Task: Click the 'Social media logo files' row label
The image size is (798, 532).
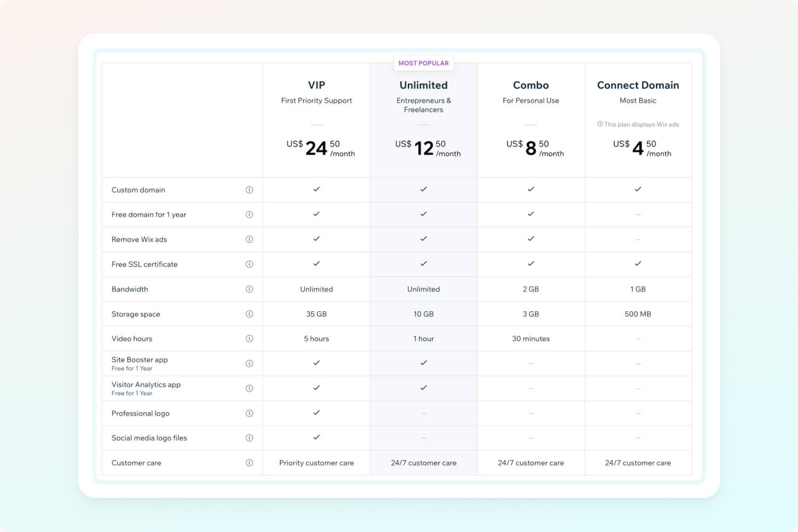Action: 149,438
